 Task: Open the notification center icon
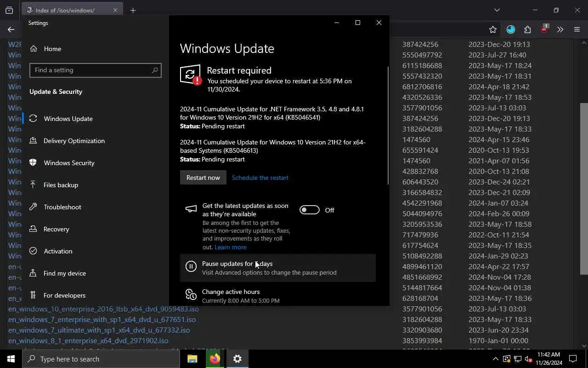pyautogui.click(x=573, y=359)
